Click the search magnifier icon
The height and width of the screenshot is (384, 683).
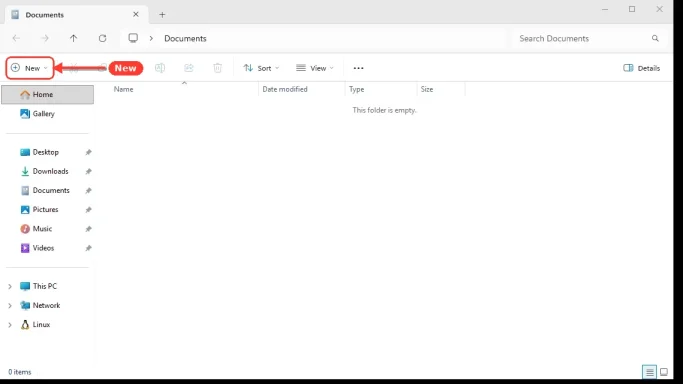(655, 38)
